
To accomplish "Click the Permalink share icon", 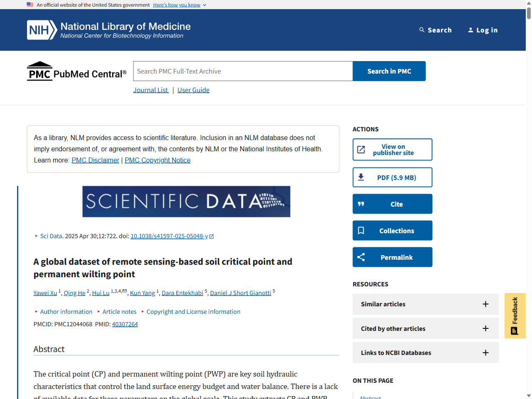I will click(x=361, y=257).
